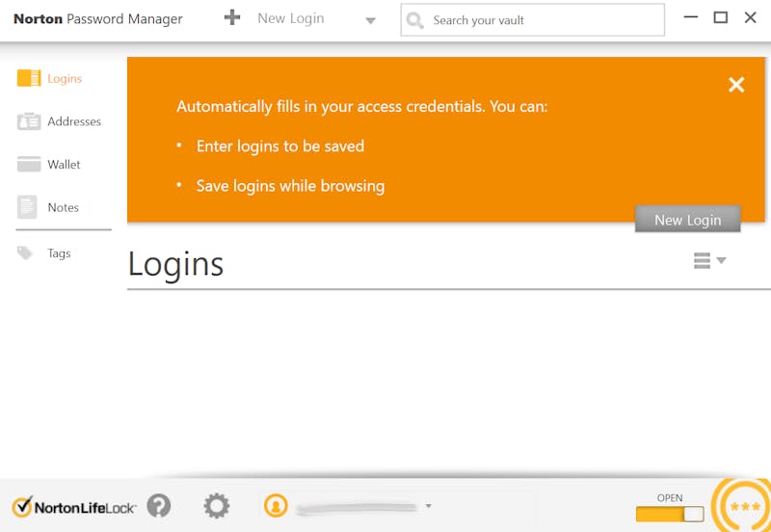Toggle the vault OPEN switch

[x=670, y=514]
